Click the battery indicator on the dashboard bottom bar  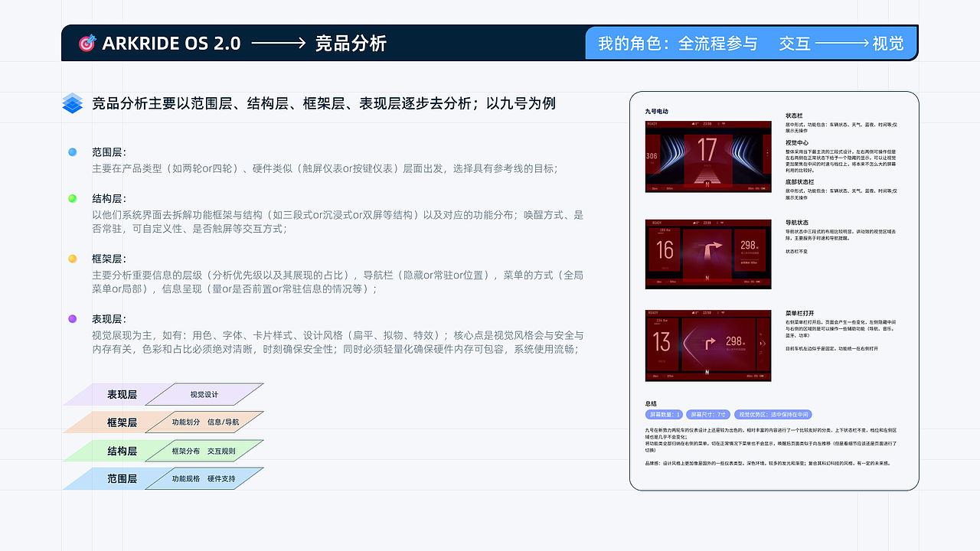[x=763, y=188]
